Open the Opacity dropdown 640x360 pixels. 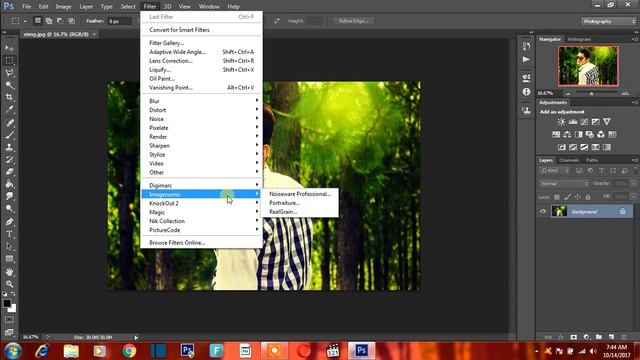click(633, 184)
